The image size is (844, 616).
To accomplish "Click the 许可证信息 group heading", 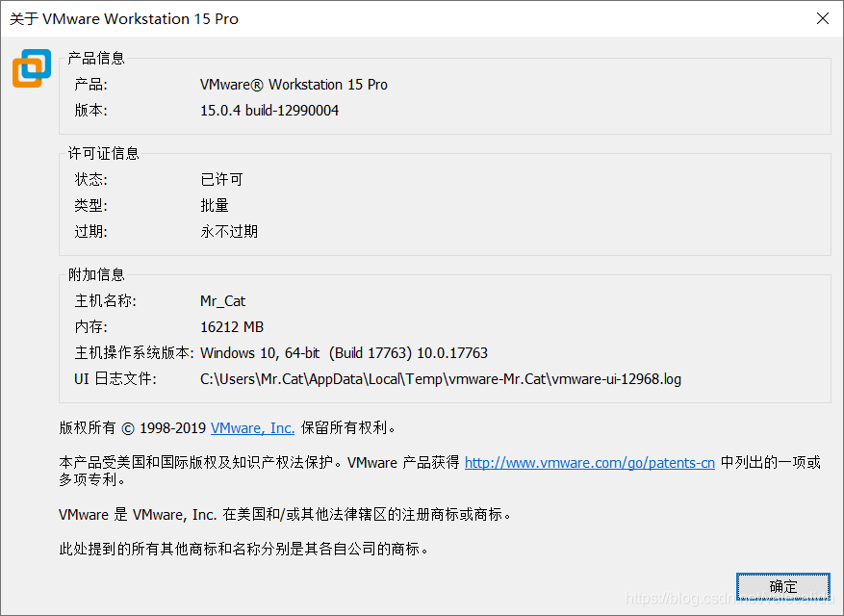I will coord(103,153).
